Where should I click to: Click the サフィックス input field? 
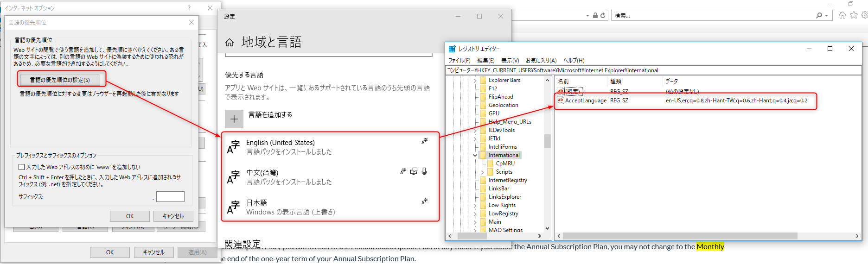point(170,197)
